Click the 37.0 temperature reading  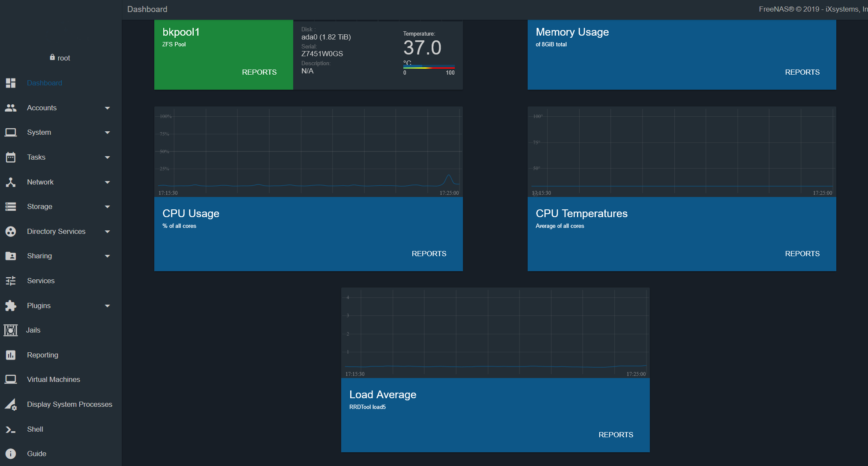[422, 48]
